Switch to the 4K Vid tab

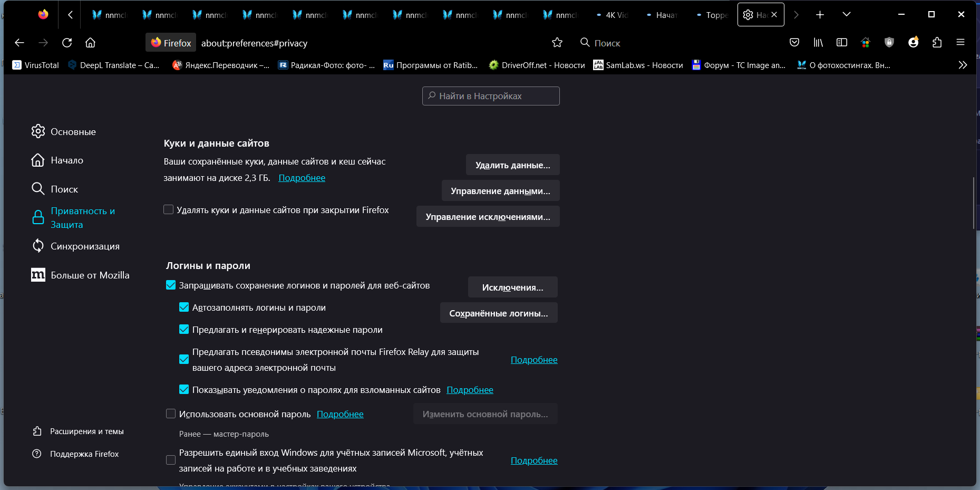pos(612,15)
